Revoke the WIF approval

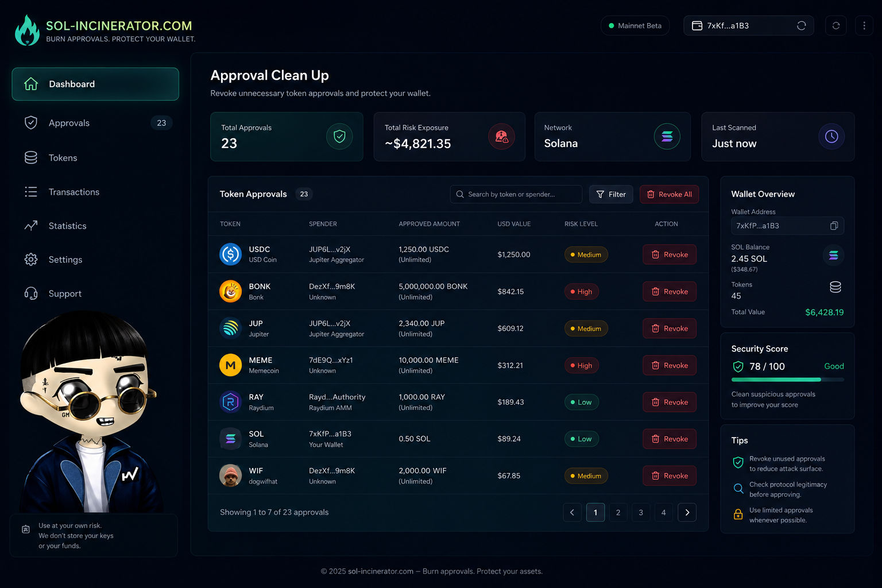[670, 475]
